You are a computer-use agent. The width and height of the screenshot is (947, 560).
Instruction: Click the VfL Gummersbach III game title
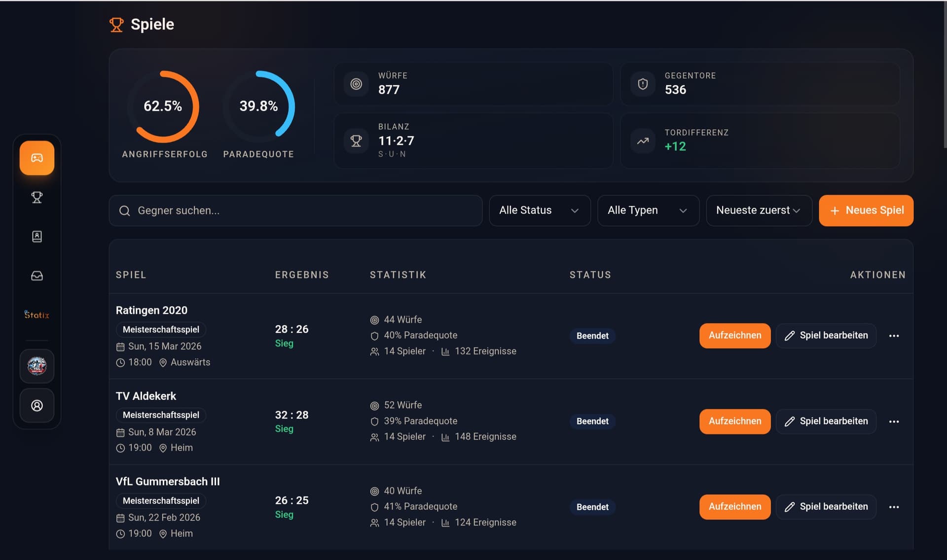(168, 482)
